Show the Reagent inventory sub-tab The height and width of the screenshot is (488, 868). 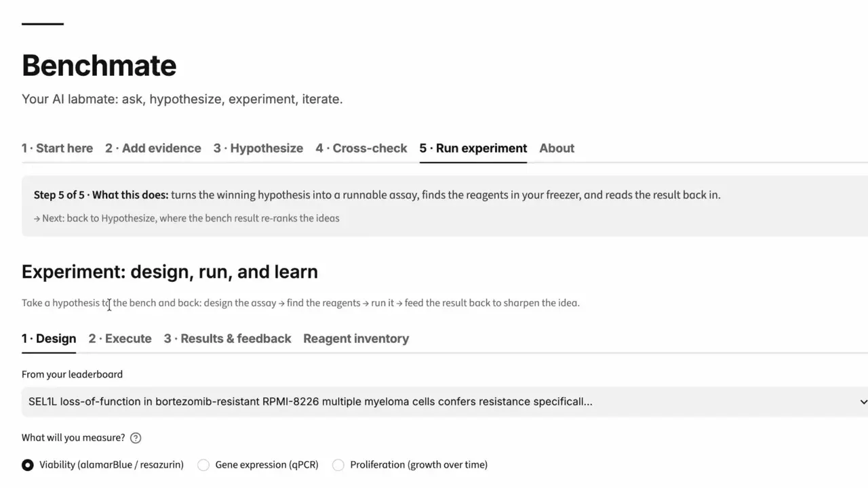point(356,339)
